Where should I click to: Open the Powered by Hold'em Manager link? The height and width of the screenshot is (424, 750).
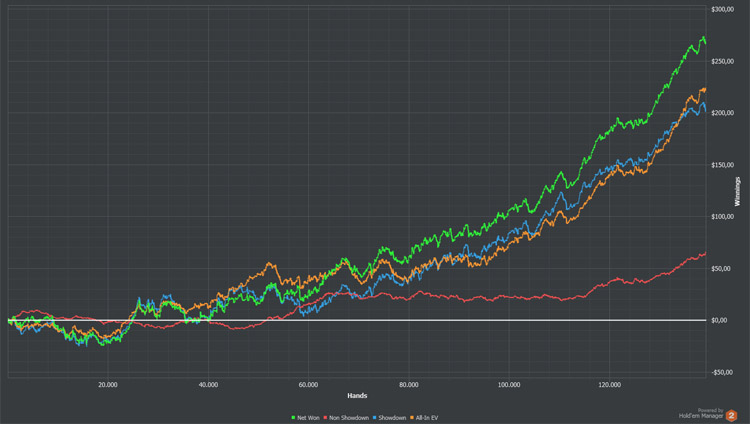point(699,413)
